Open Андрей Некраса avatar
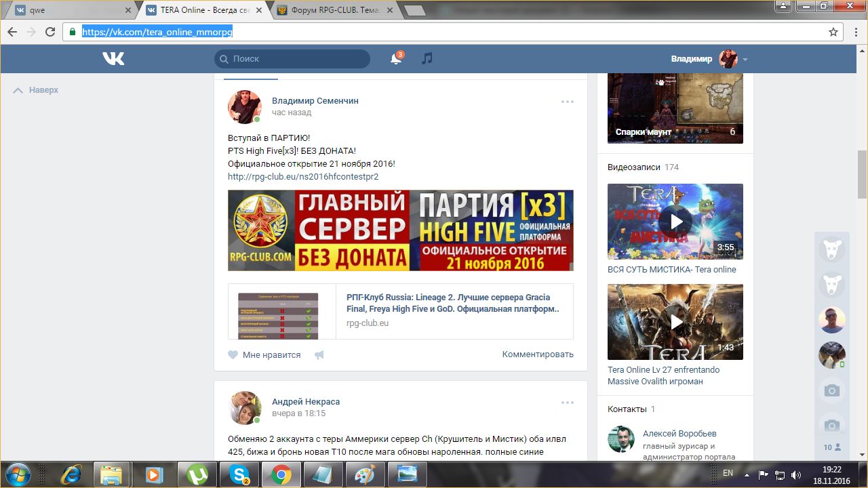Screen dimensions: 868x488 [x=245, y=408]
